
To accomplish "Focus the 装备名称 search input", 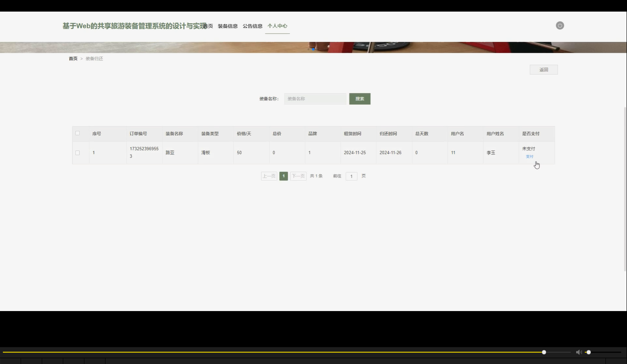I will 315,99.
